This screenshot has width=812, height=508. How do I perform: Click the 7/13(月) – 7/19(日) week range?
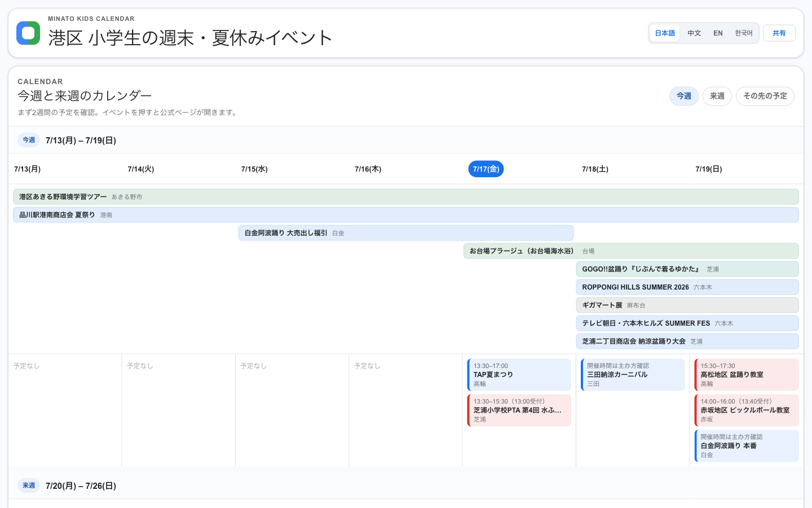point(81,141)
